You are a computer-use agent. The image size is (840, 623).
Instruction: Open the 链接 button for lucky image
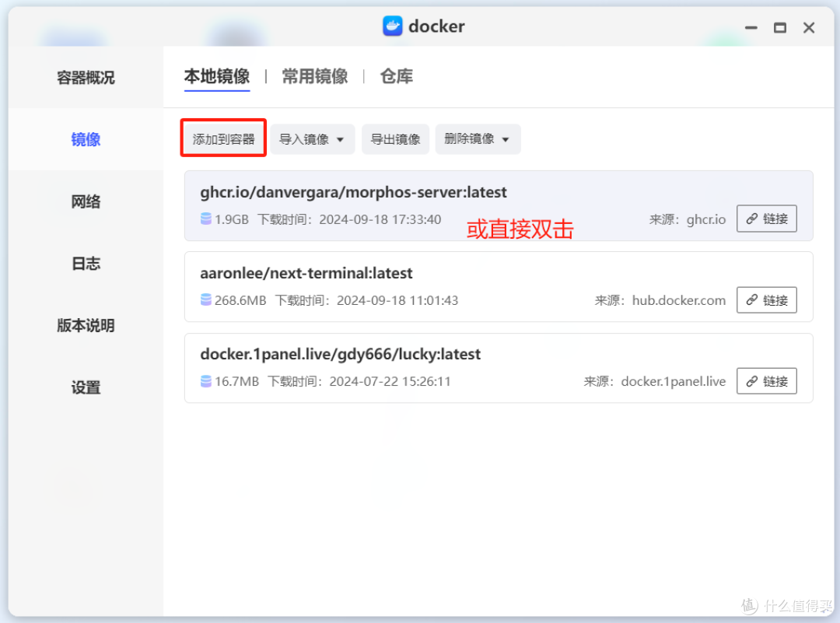[767, 381]
